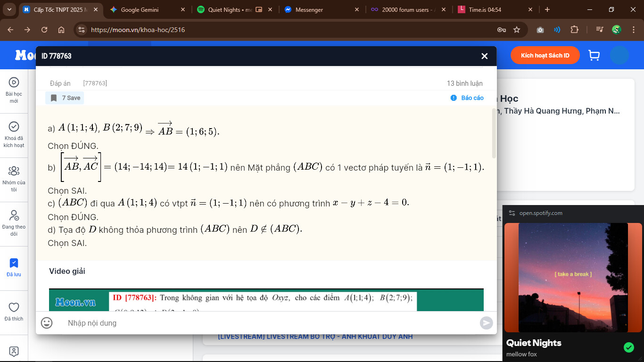This screenshot has height=362, width=644.
Task: Open the shopping cart
Action: (x=594, y=56)
